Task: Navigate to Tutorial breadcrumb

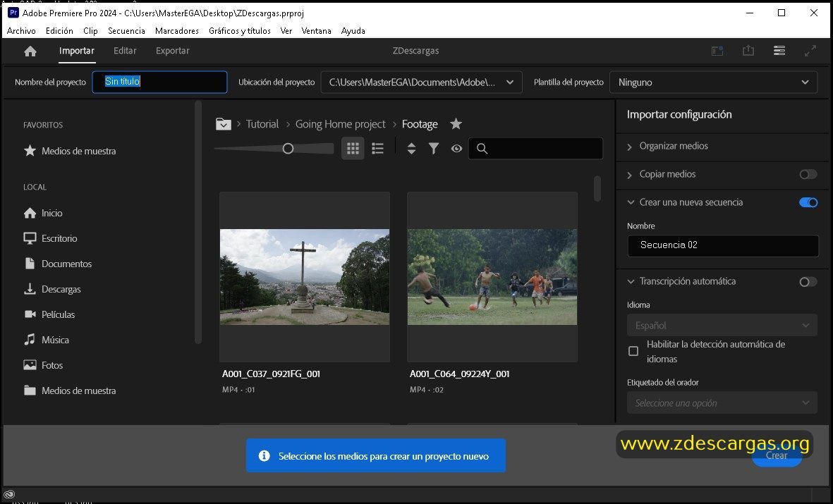Action: [262, 124]
